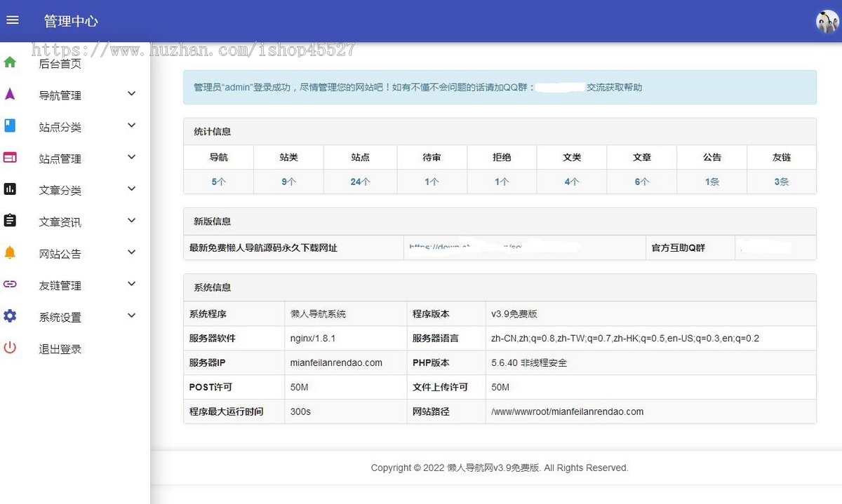Screen dimensions: 842x504
Task: Open the 1个 count under 待审
Action: [x=432, y=182]
